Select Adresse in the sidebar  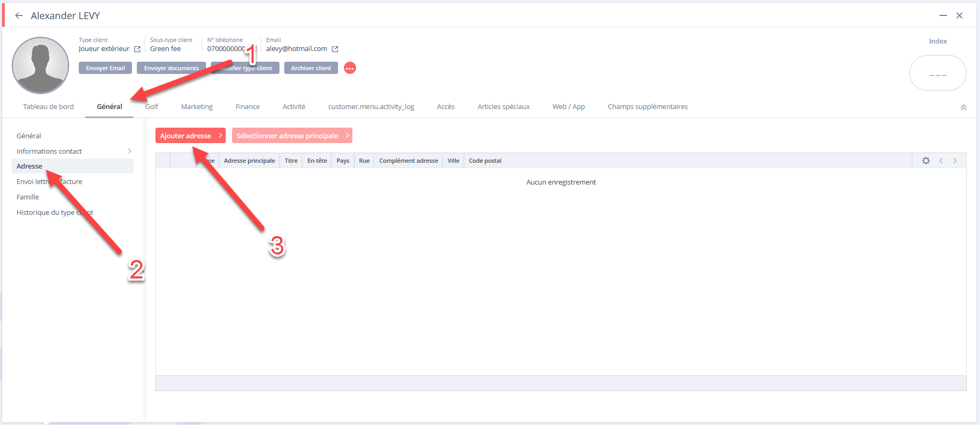pos(72,166)
